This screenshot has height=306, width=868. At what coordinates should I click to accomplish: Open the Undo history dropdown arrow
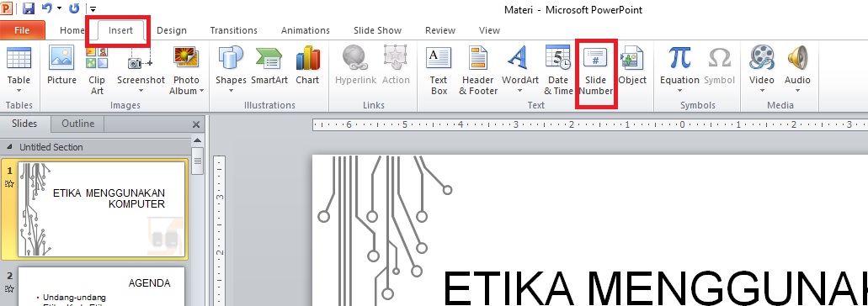tap(59, 9)
